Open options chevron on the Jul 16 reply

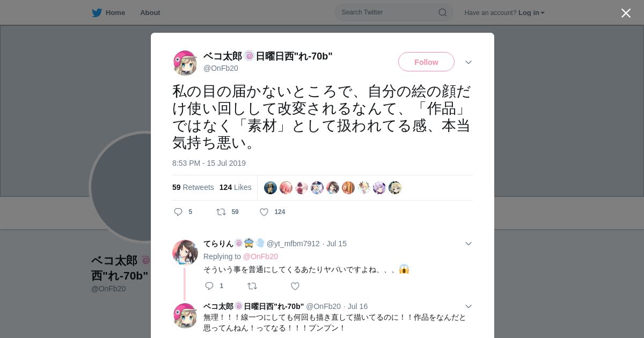[x=469, y=306]
